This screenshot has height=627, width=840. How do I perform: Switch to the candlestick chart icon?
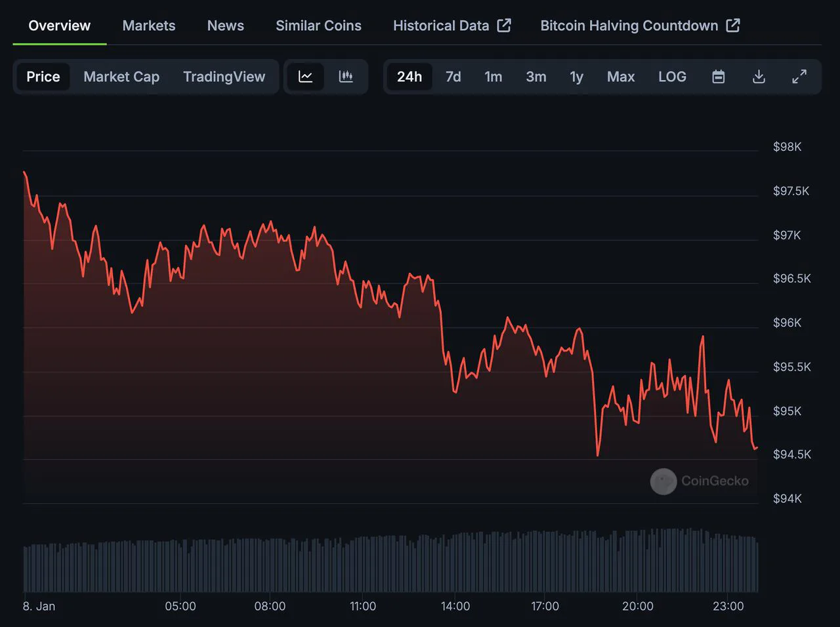(346, 77)
